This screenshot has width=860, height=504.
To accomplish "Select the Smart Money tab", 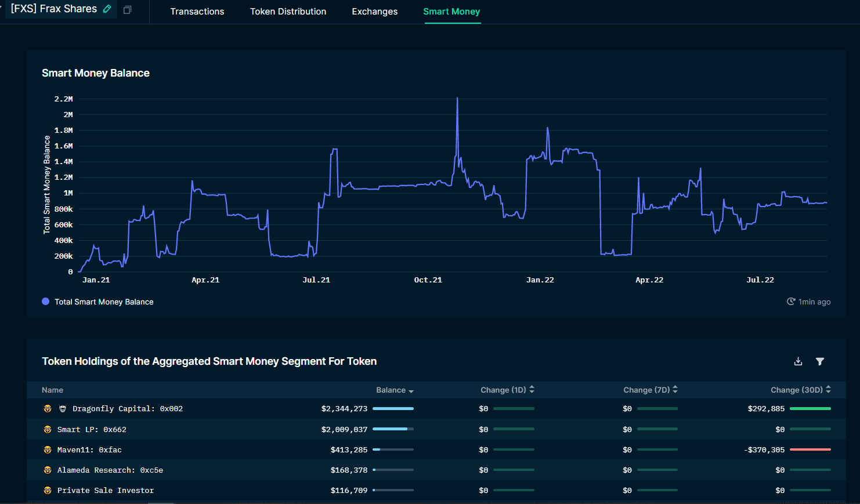I will click(x=451, y=12).
